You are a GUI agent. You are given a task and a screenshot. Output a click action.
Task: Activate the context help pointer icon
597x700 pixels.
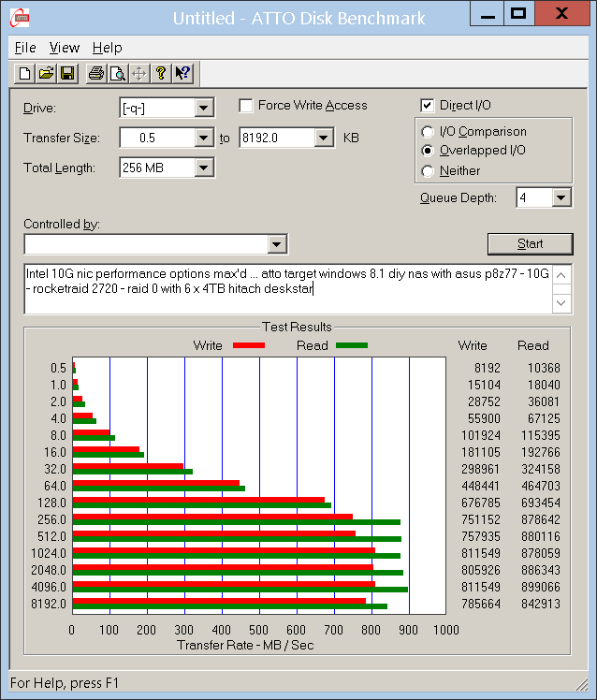point(182,73)
